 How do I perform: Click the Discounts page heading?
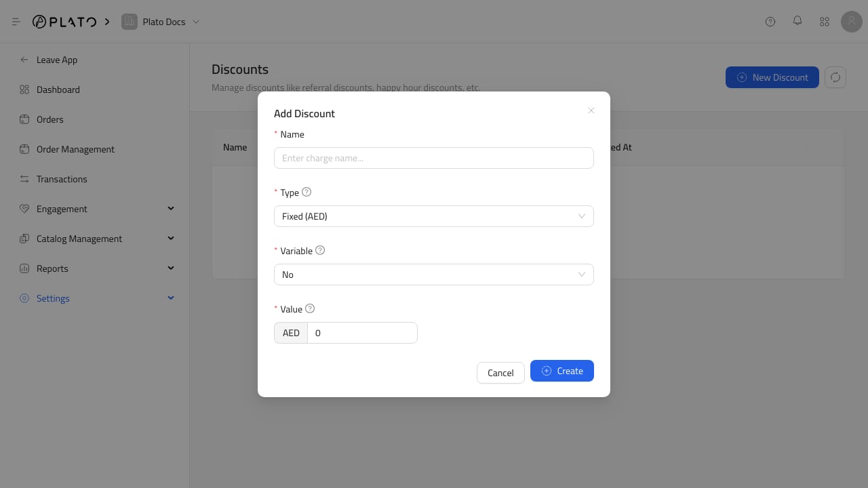[240, 69]
